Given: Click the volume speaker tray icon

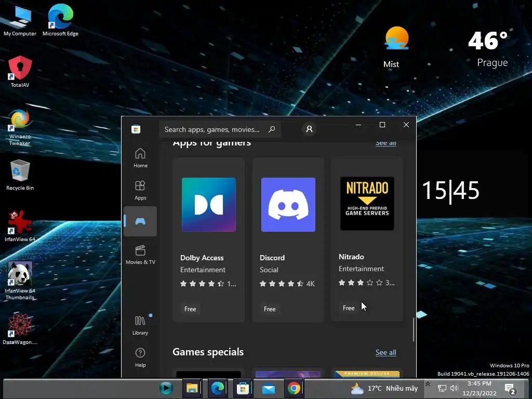Looking at the screenshot, I should pyautogui.click(x=454, y=388).
